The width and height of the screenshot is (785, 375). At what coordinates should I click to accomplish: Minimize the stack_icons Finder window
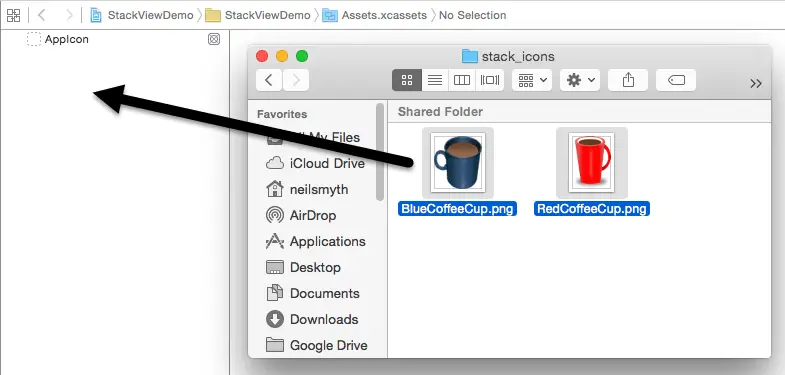click(282, 56)
